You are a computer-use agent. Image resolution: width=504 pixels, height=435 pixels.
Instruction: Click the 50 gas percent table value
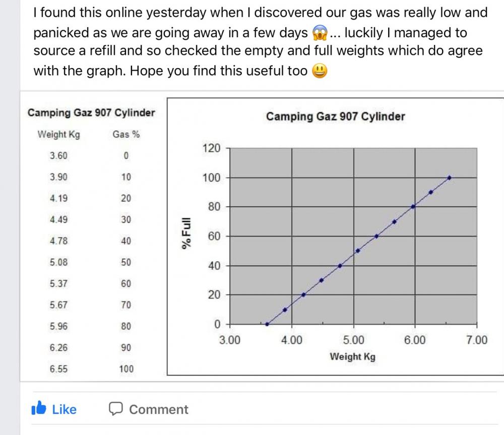point(126,262)
